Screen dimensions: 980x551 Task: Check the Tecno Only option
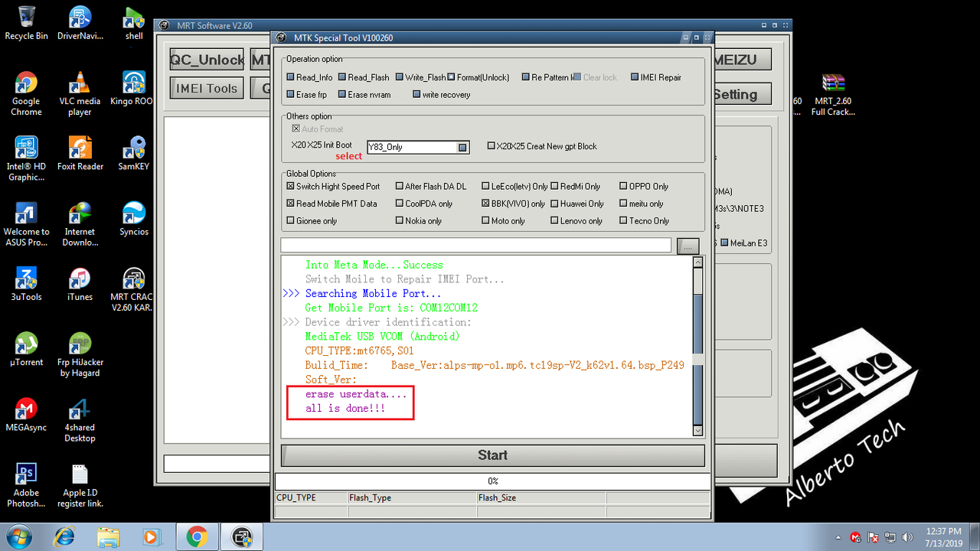[x=623, y=221]
